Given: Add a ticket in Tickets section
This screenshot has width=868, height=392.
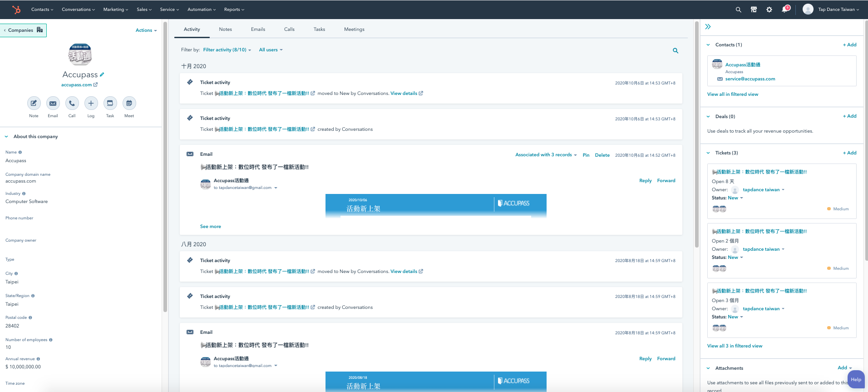Looking at the screenshot, I should (x=849, y=153).
